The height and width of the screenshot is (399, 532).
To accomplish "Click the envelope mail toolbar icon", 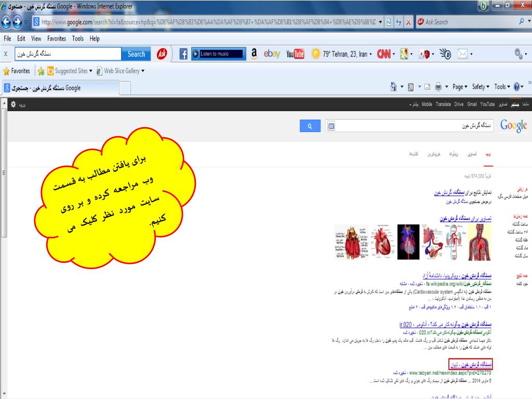I will coord(463,54).
